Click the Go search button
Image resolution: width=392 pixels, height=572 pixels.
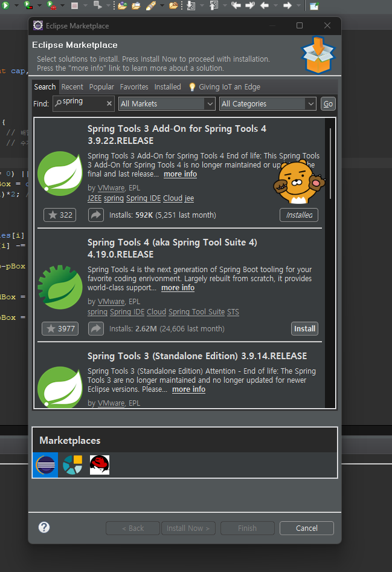[328, 103]
